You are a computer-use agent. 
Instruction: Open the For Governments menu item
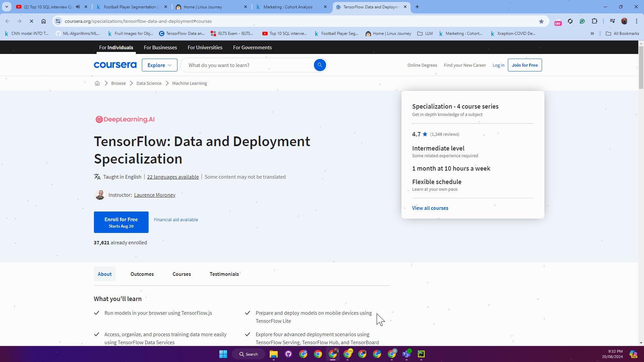(252, 47)
